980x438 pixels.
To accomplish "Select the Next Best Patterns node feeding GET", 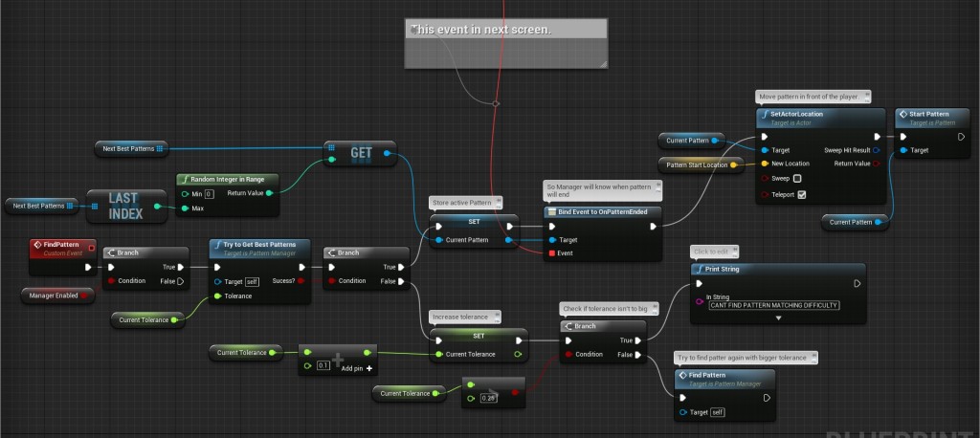I will click(x=132, y=148).
